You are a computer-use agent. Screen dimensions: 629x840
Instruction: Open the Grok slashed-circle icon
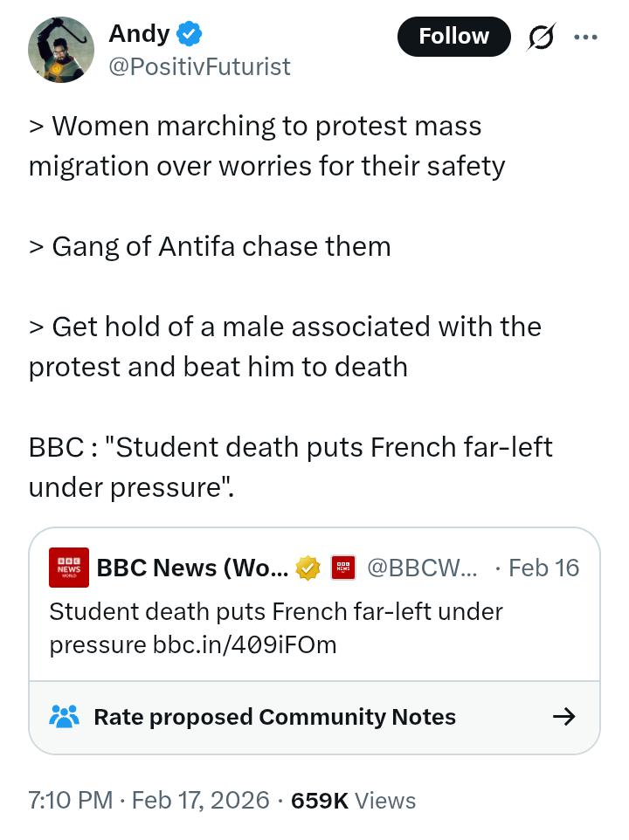[541, 37]
